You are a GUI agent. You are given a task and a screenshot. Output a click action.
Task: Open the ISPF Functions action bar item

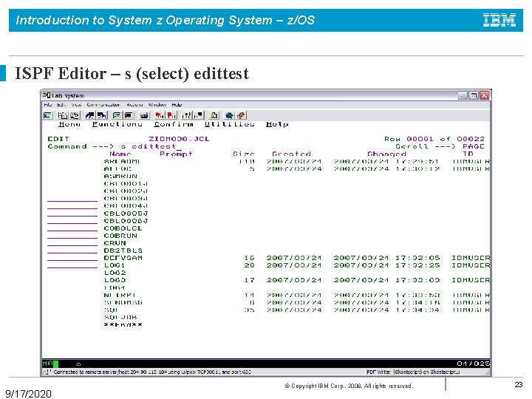117,124
